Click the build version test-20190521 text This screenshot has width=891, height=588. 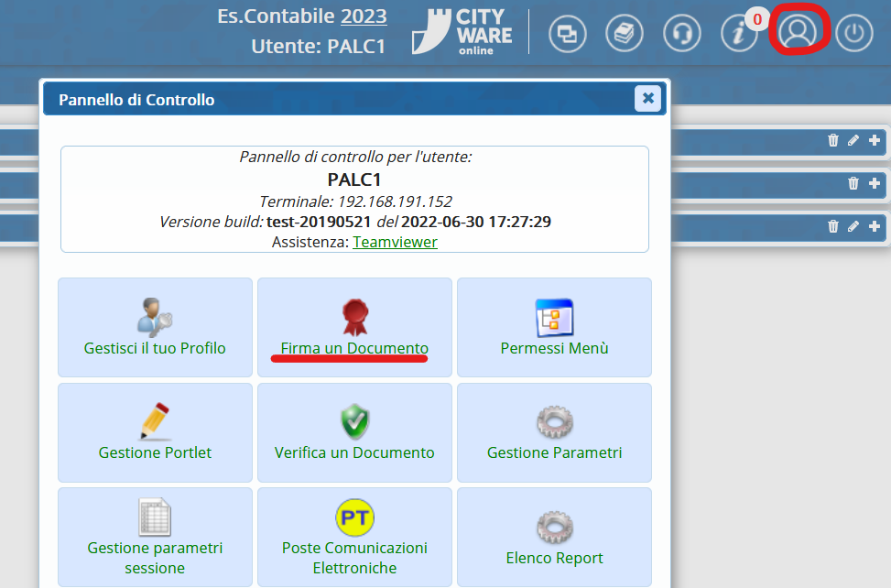click(x=319, y=222)
